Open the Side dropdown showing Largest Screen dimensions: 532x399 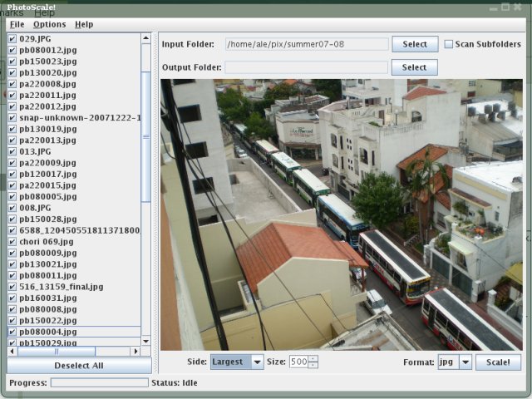coord(237,362)
